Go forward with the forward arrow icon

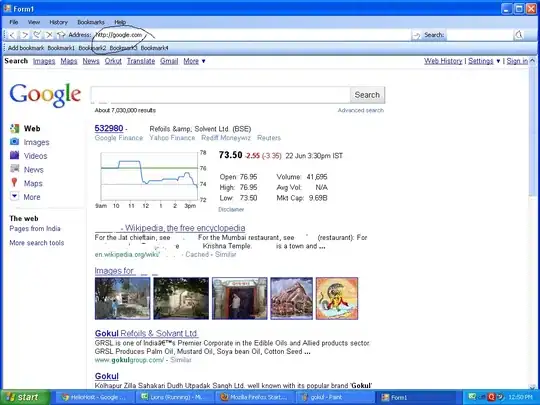(x=24, y=35)
